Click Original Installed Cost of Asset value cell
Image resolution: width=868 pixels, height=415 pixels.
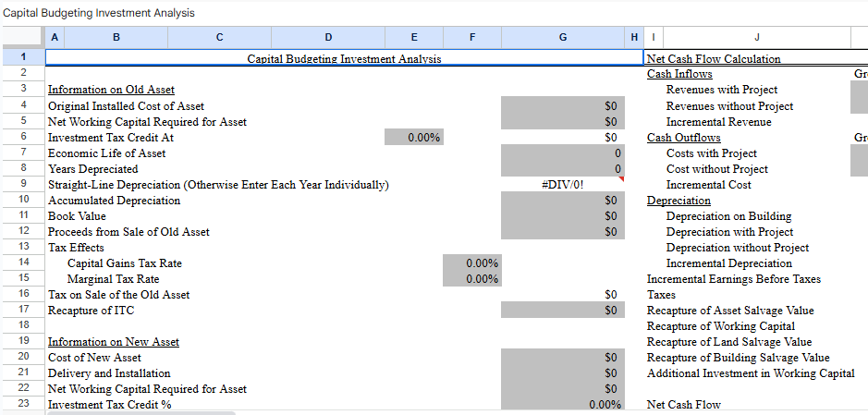point(563,106)
